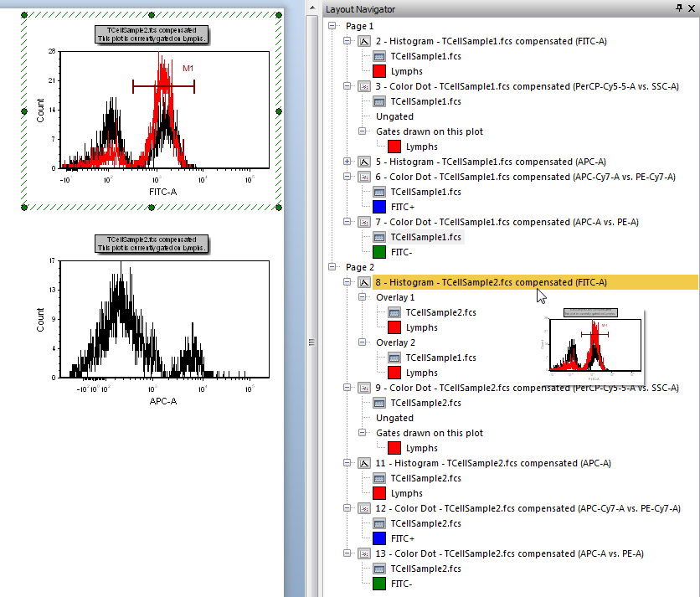
Task: Click the histogram icon for plot 11 APC-A
Action: click(x=364, y=463)
